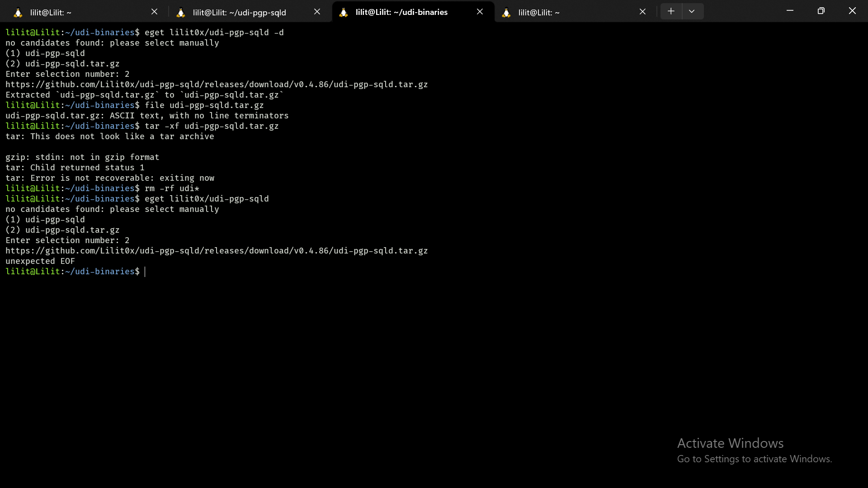Expand the terminal profile selector chevron
The width and height of the screenshot is (868, 488).
[x=692, y=11]
